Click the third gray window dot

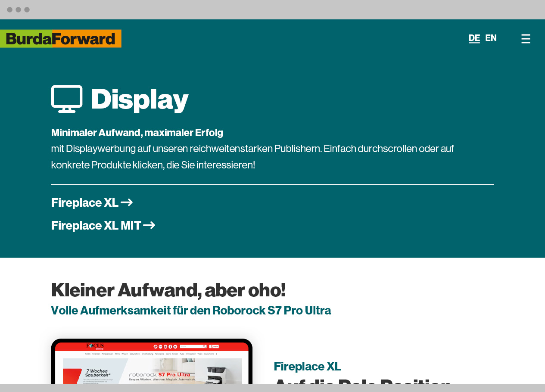click(x=27, y=9)
